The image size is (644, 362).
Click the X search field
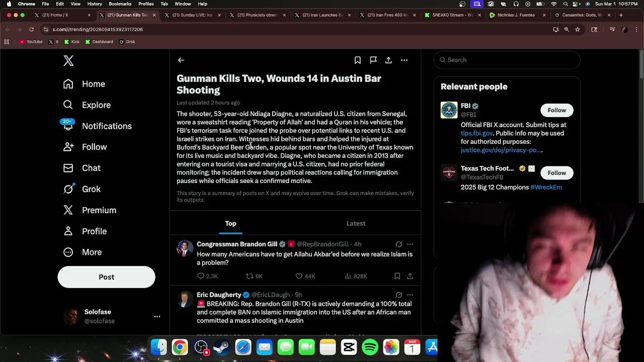coord(507,60)
